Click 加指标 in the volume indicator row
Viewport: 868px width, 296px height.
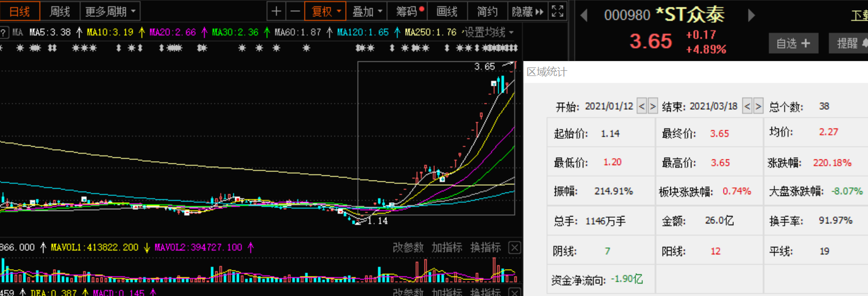point(447,247)
